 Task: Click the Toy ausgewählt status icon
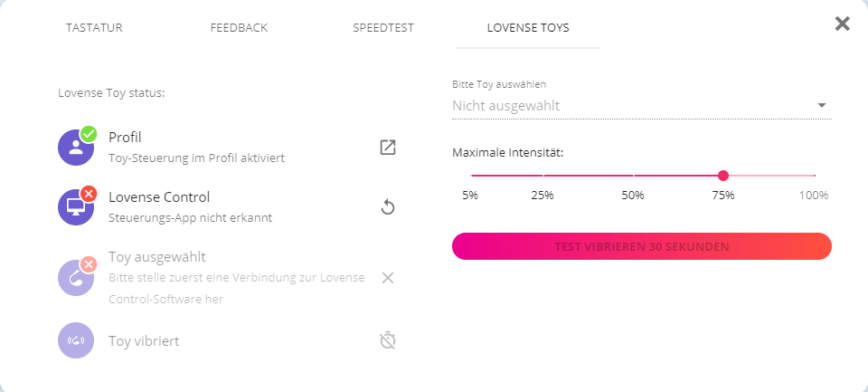point(76,277)
